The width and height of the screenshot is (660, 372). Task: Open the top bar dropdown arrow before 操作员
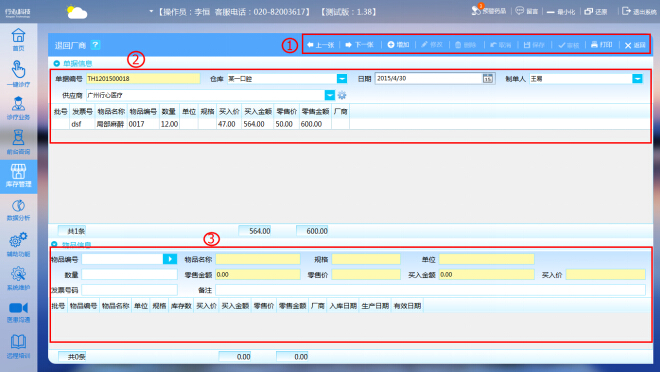pos(151,11)
